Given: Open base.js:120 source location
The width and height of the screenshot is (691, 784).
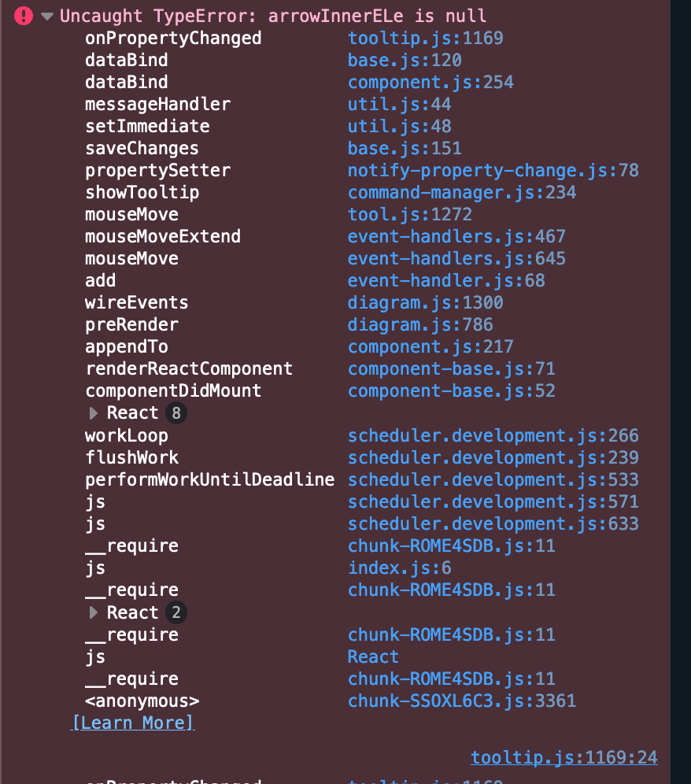Looking at the screenshot, I should click(405, 60).
